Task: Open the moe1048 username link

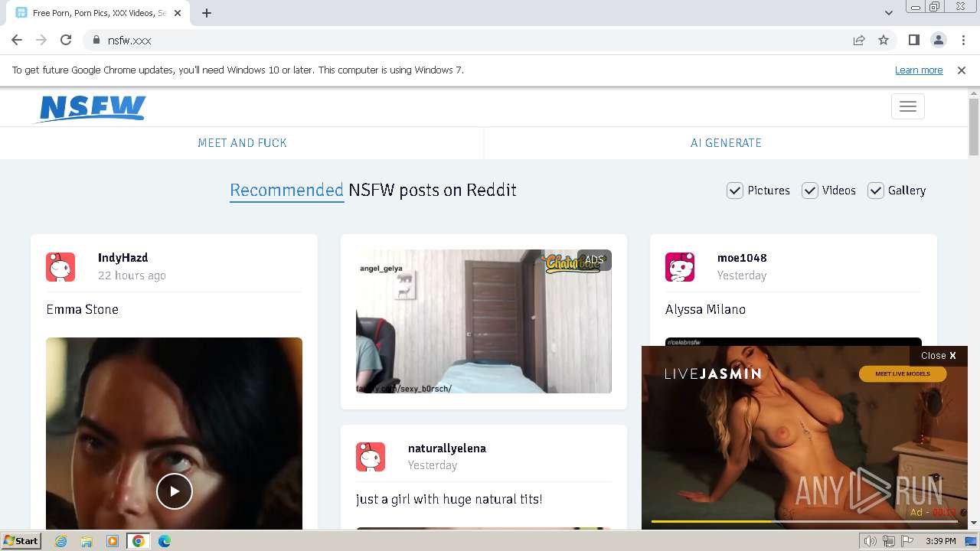Action: click(742, 258)
